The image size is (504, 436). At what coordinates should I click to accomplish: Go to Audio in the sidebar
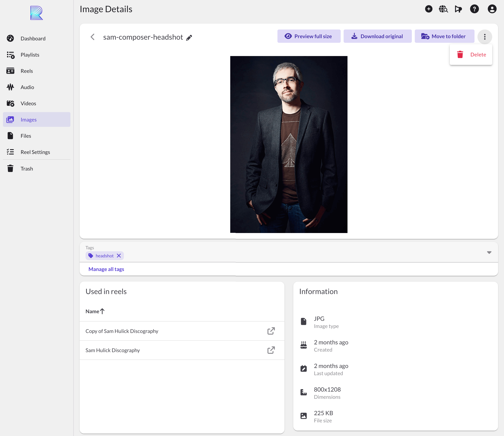coord(27,87)
